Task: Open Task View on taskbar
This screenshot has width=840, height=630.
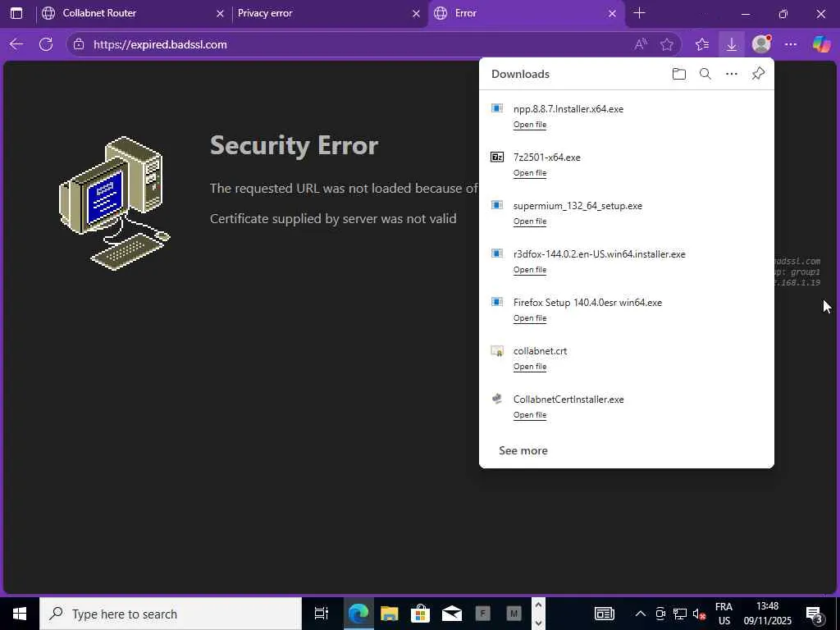Action: tap(321, 614)
